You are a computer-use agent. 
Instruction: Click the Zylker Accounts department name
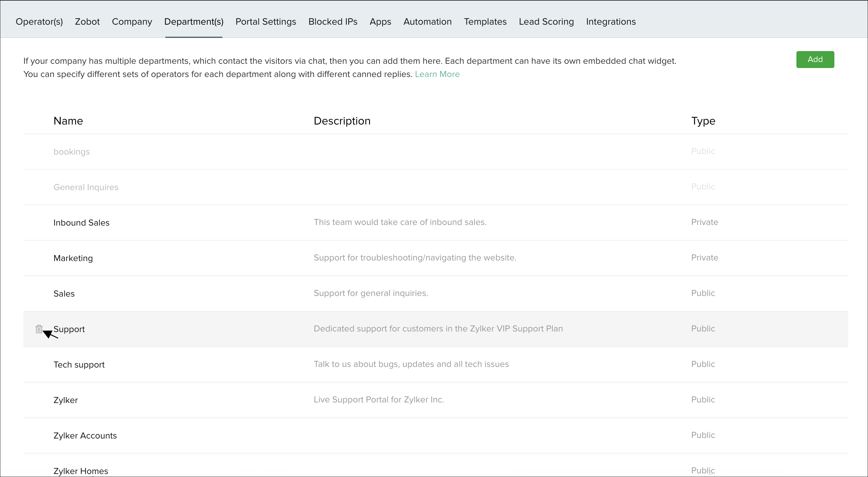85,435
